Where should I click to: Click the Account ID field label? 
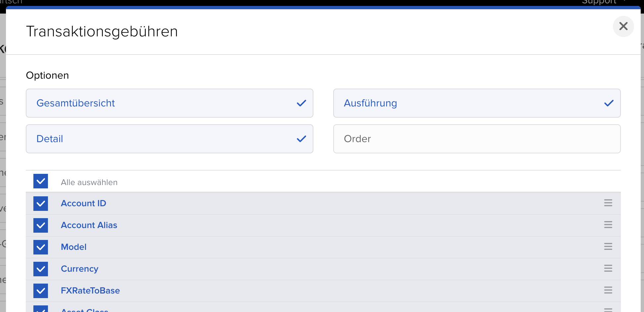point(83,204)
